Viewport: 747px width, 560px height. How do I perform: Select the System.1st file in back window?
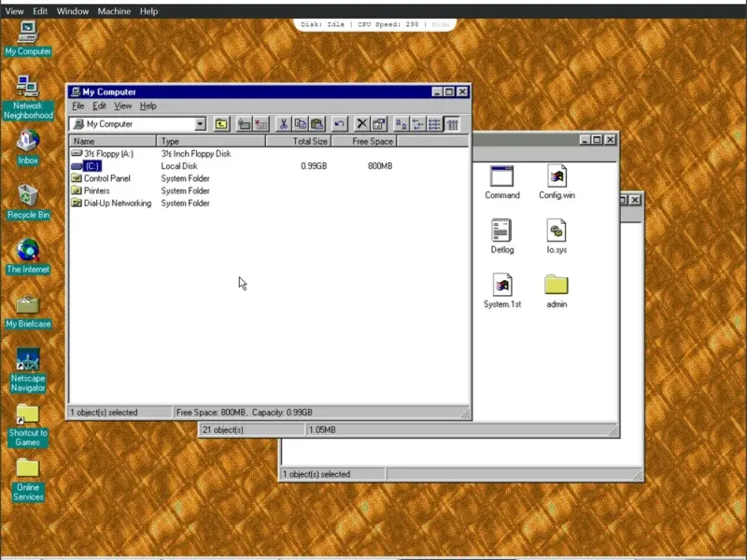click(502, 291)
